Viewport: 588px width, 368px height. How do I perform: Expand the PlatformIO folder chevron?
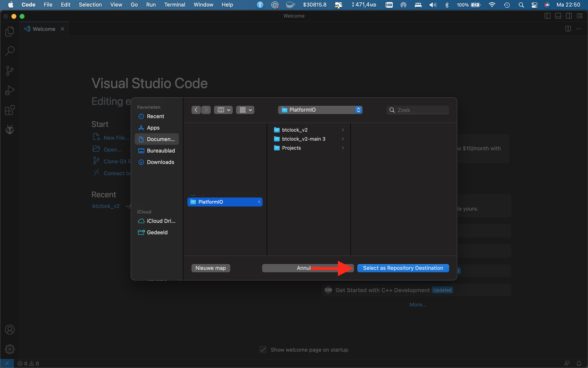tap(259, 202)
